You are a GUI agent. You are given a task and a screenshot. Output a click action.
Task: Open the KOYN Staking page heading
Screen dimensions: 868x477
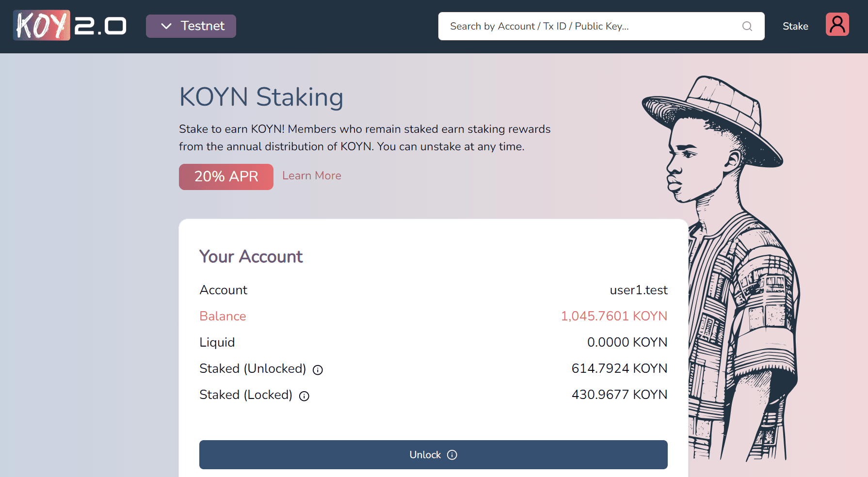[261, 97]
